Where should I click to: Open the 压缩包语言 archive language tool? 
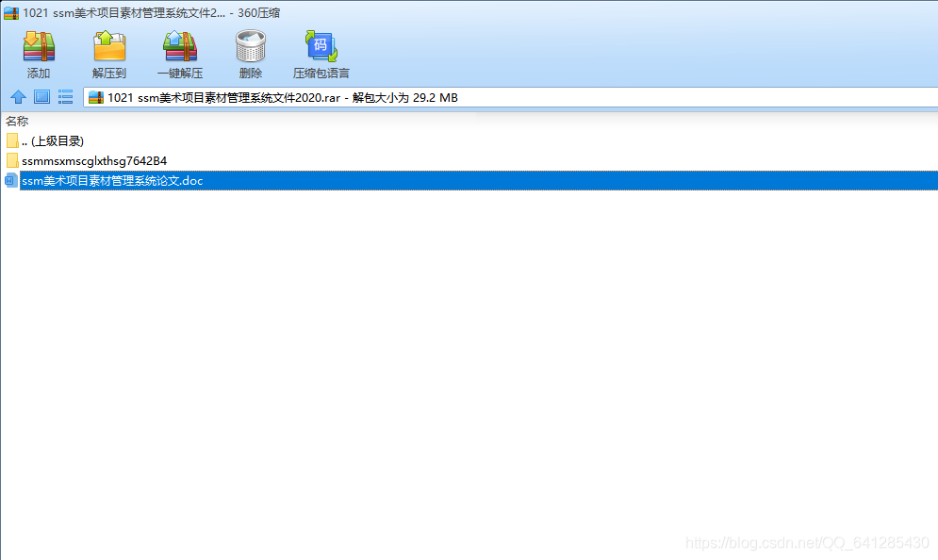coord(321,46)
